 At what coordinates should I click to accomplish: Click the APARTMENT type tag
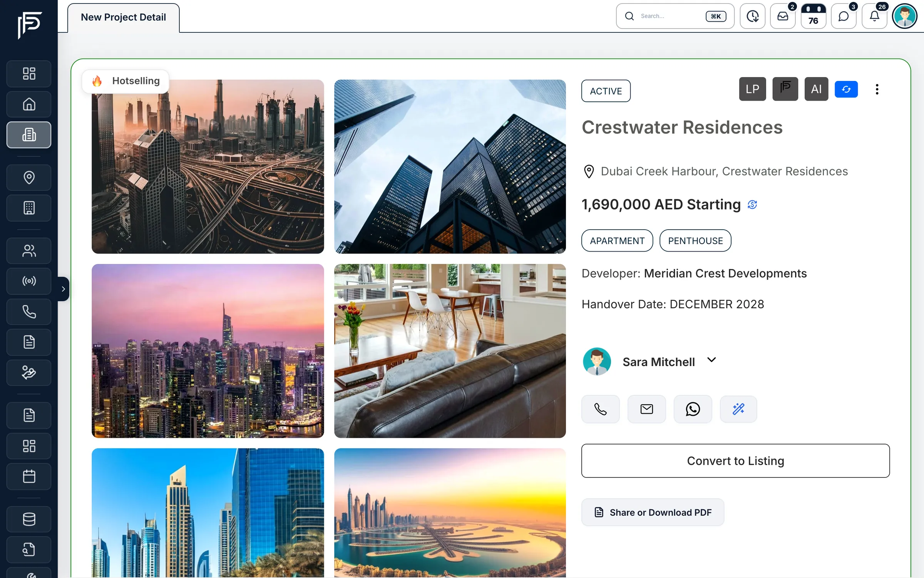pos(617,240)
